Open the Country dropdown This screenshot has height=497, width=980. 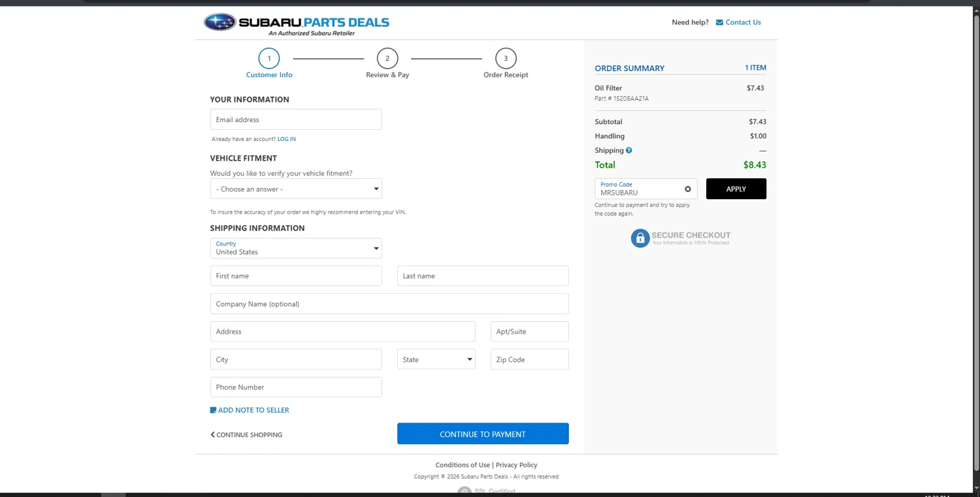coord(296,248)
